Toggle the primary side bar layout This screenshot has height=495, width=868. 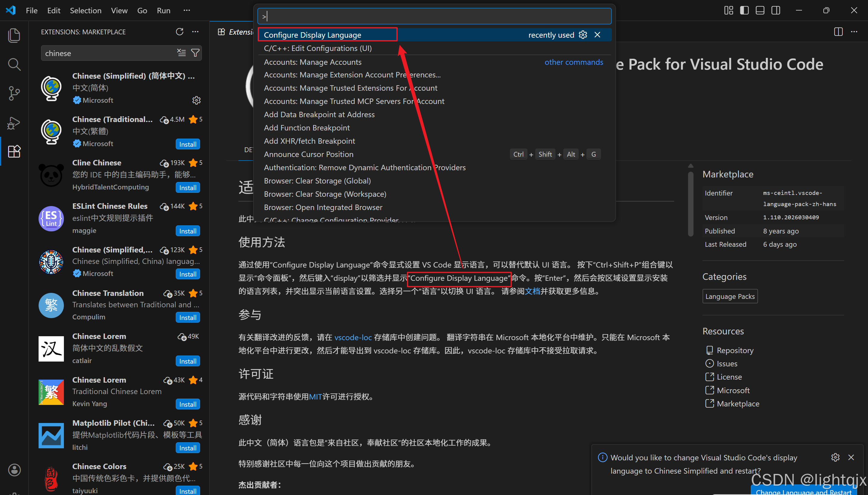pos(744,11)
